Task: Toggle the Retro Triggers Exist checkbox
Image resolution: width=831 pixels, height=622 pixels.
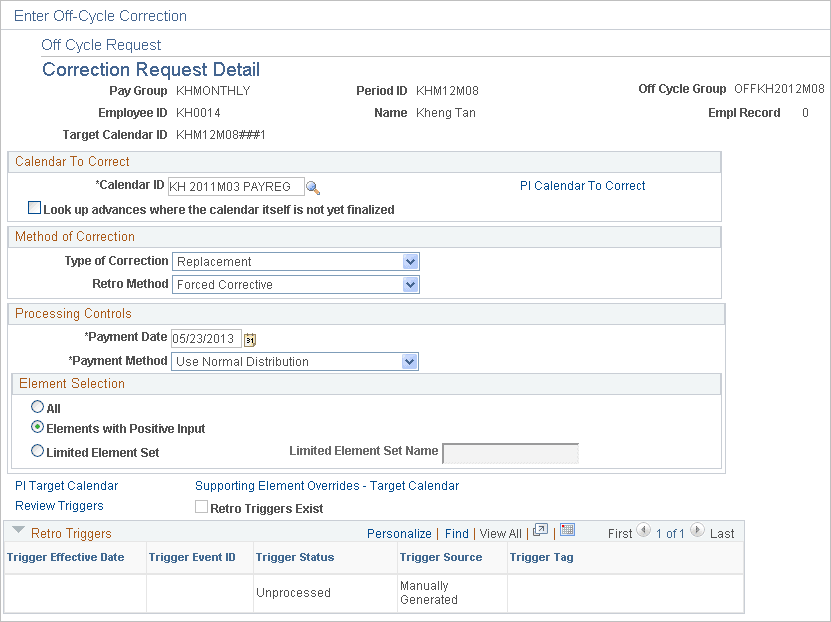Action: (x=201, y=508)
